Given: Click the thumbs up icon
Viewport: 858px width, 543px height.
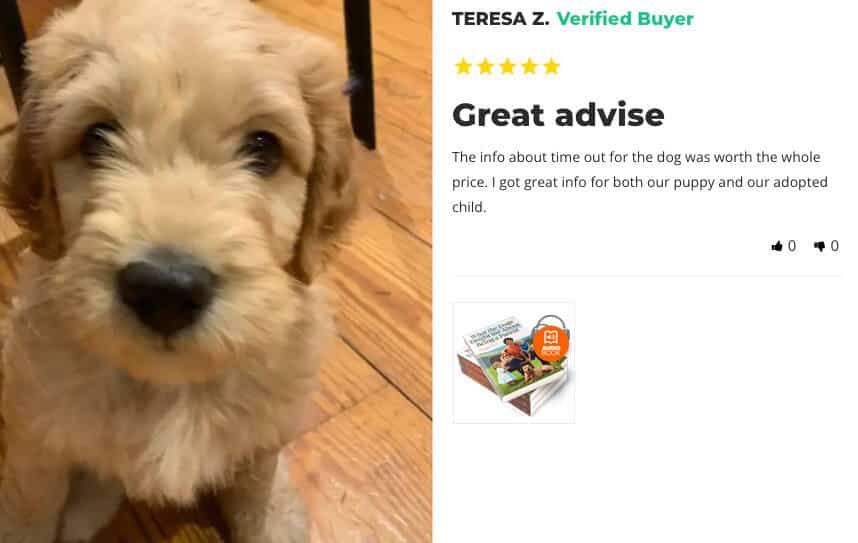Looking at the screenshot, I should (x=776, y=246).
